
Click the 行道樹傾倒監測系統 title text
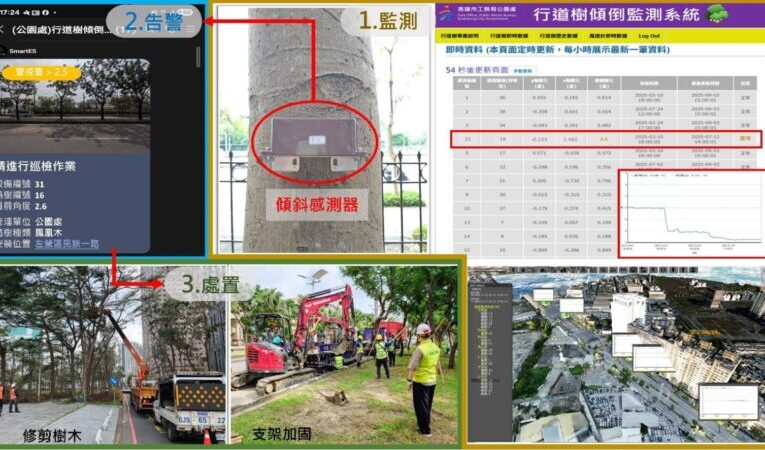[616, 14]
